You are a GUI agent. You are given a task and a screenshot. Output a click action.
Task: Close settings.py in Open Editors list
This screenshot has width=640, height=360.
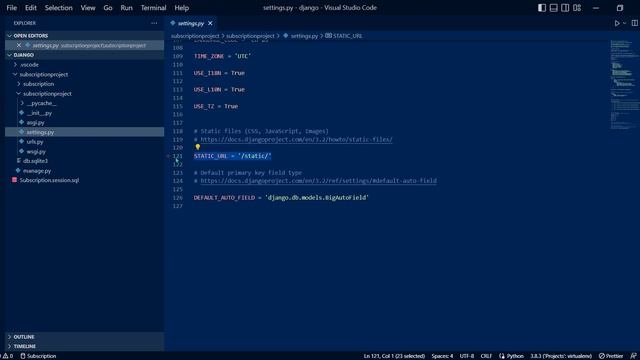point(19,45)
